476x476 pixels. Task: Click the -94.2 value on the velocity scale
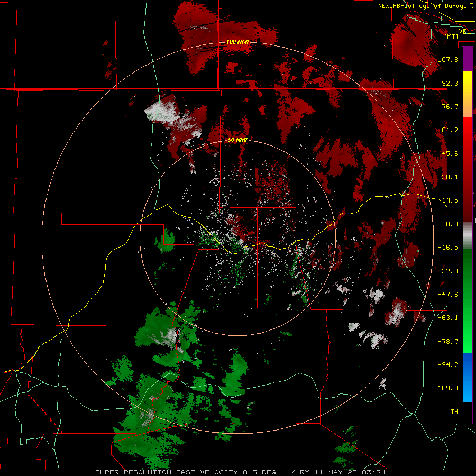(448, 365)
